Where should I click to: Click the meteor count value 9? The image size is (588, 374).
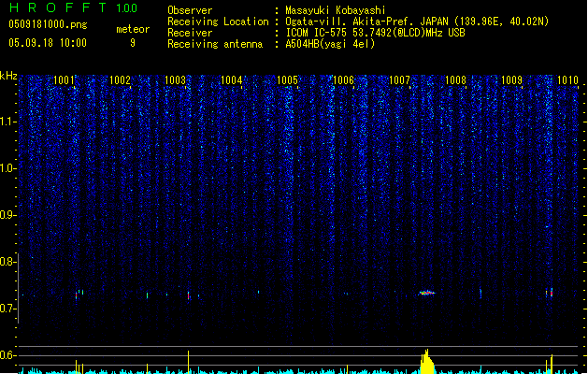(133, 43)
